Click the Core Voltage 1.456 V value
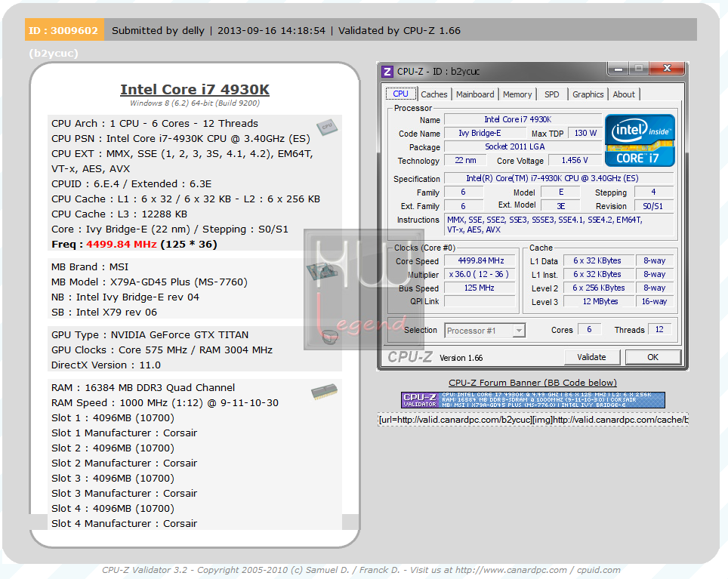The width and height of the screenshot is (728, 579). [x=575, y=160]
